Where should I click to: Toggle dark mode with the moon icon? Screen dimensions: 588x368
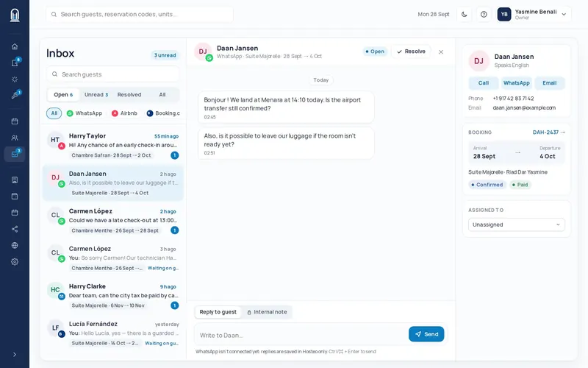coord(465,14)
